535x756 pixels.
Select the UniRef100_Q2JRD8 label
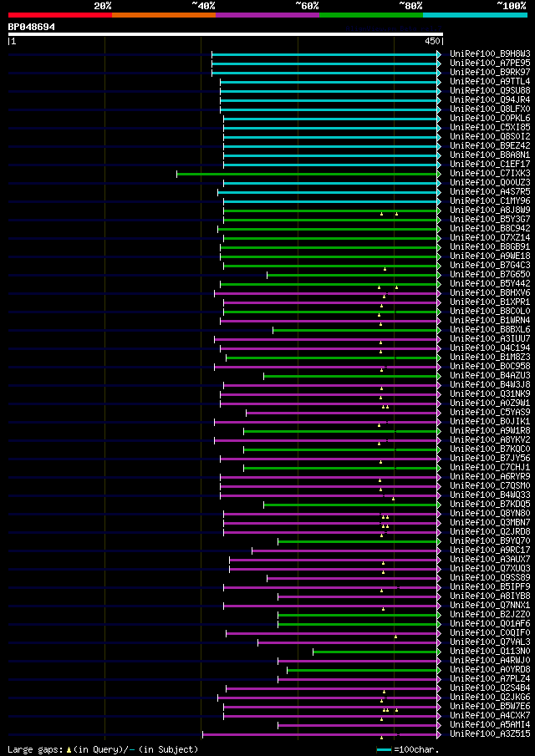[x=490, y=532]
